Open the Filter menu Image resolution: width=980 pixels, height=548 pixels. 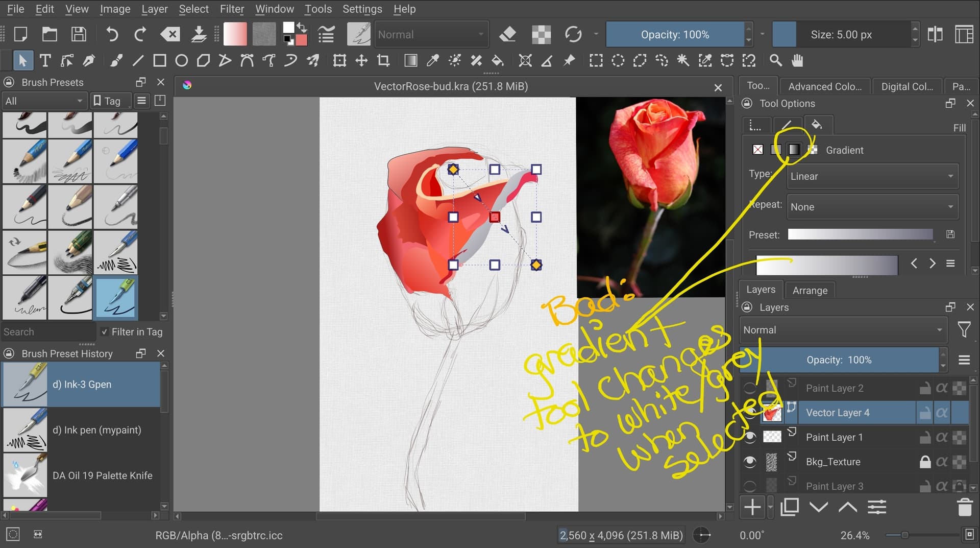coord(232,9)
